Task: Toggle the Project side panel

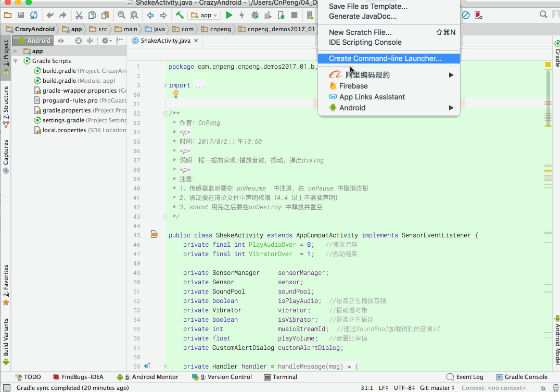Action: tap(6, 57)
